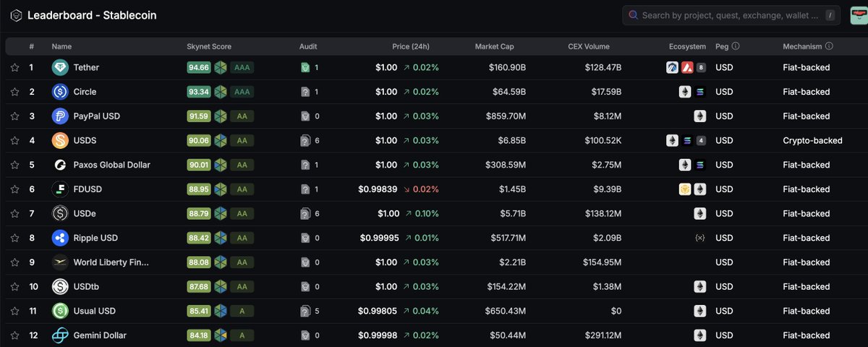This screenshot has height=347, width=868.
Task: Star USDe as a favorite
Action: pos(14,213)
